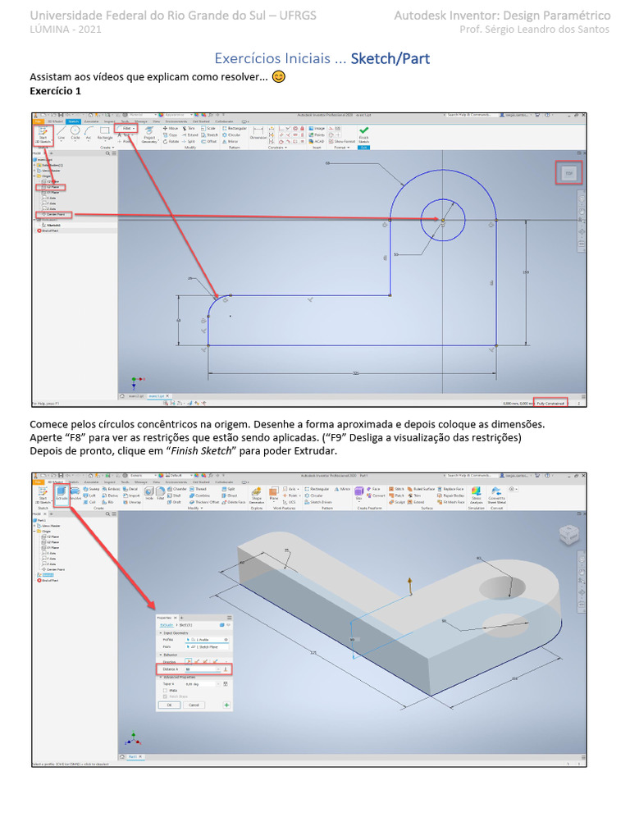Toggle the iMate checkbox in the Properties panel
Viewport: 630px width, 840px height.
click(165, 691)
